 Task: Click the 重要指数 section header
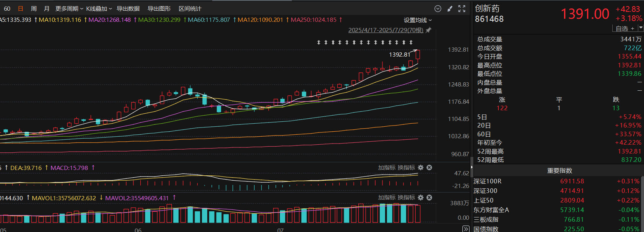(559, 170)
